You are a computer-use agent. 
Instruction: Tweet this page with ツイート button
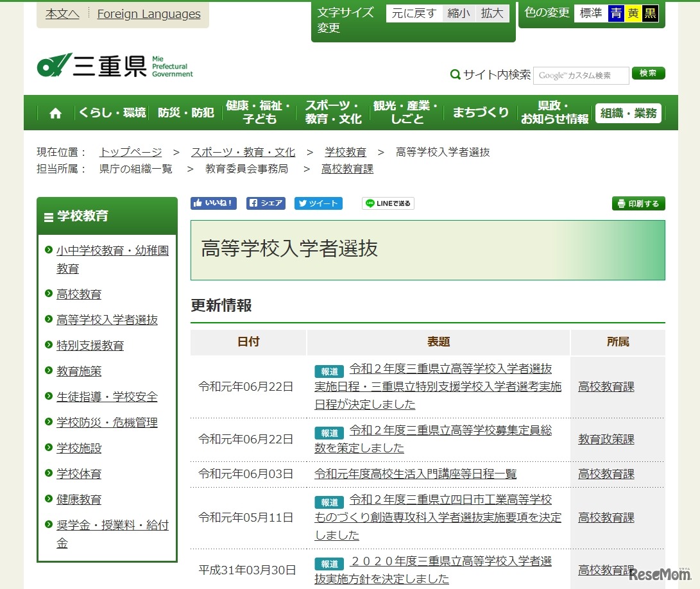(318, 203)
